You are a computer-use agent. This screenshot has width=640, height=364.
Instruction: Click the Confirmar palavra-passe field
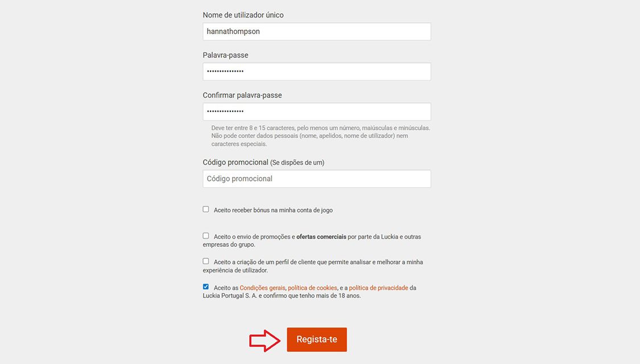coord(316,111)
